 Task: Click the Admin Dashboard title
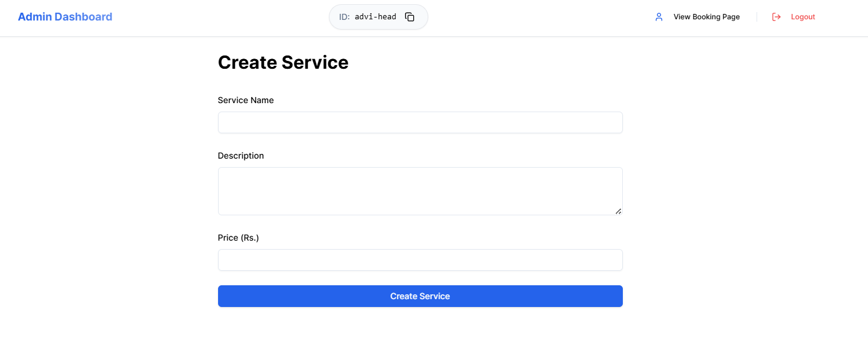[64, 16]
